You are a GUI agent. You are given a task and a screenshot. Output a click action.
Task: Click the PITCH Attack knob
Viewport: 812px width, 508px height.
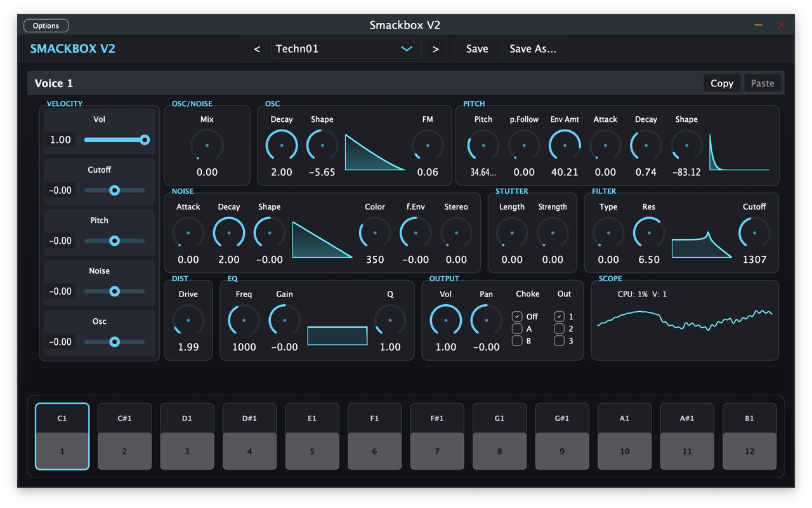click(x=605, y=145)
